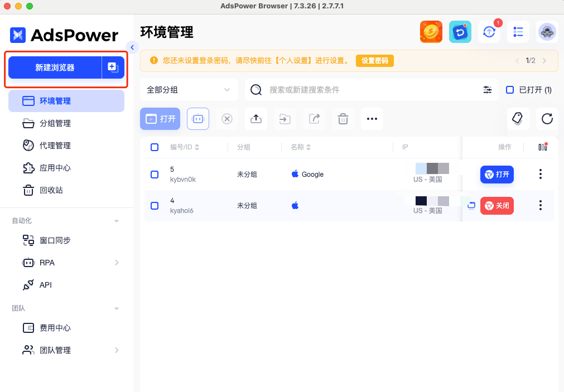Image resolution: width=564 pixels, height=392 pixels.
Task: Click the tag icon
Action: (518, 119)
